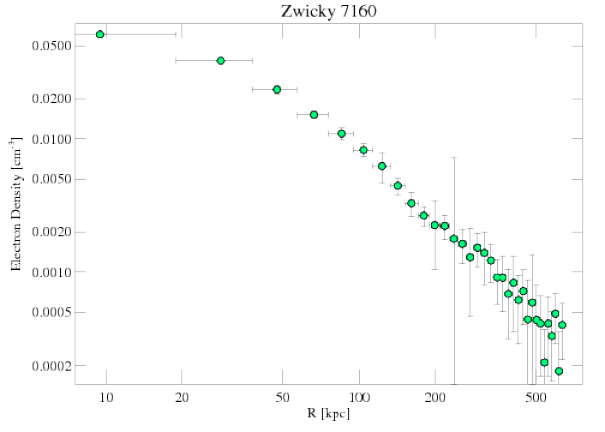Pick the data point just below 50 kpc
The height and width of the screenshot is (432, 605).
(x=277, y=89)
